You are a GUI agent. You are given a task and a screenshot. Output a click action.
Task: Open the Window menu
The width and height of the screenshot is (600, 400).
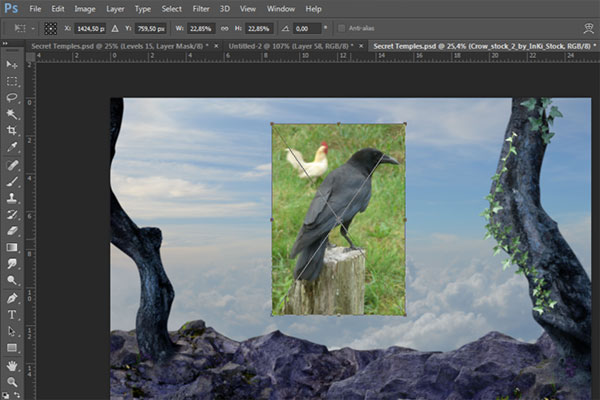click(x=281, y=8)
